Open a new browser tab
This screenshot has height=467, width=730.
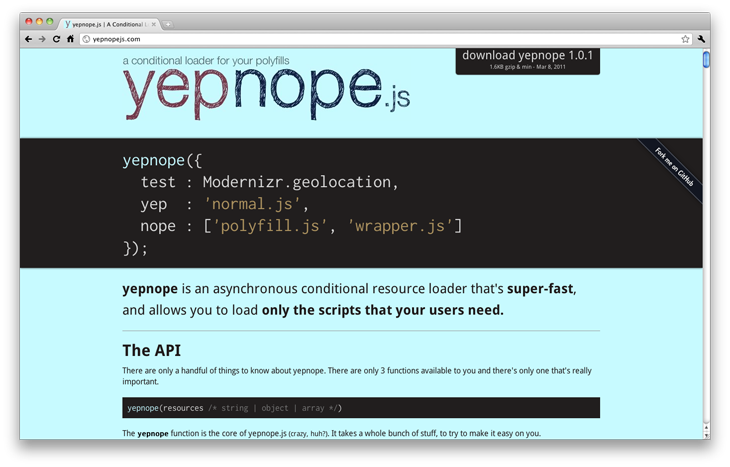pos(168,22)
